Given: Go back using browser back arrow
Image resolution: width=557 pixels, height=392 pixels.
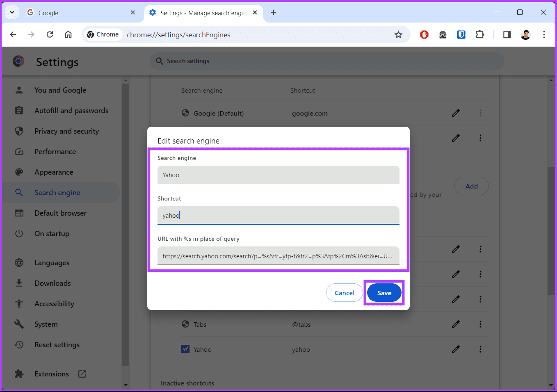Looking at the screenshot, I should (x=13, y=34).
